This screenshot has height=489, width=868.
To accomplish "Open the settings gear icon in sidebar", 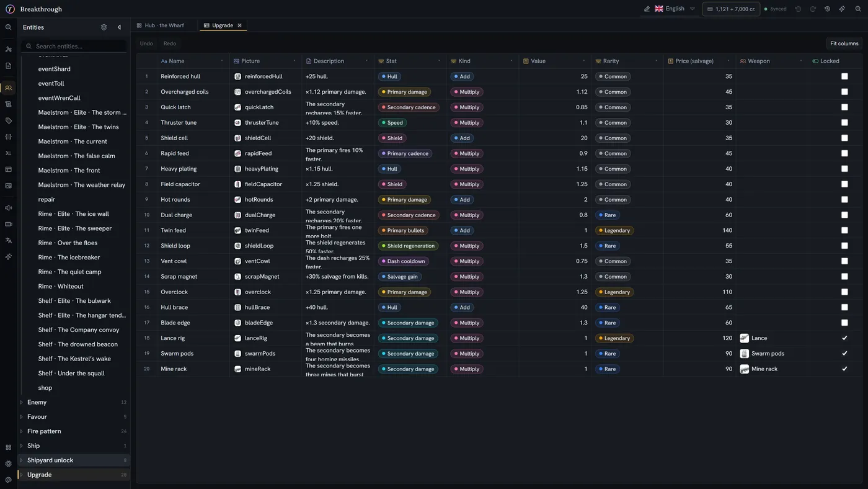I will [9, 464].
